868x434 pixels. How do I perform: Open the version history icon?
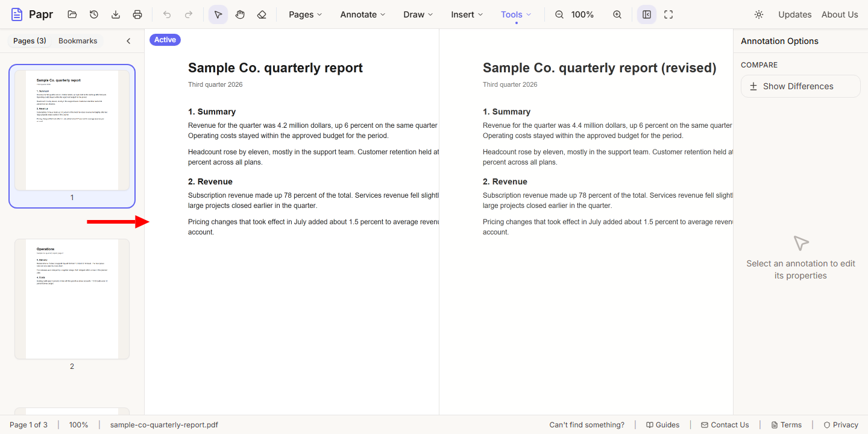pyautogui.click(x=94, y=14)
